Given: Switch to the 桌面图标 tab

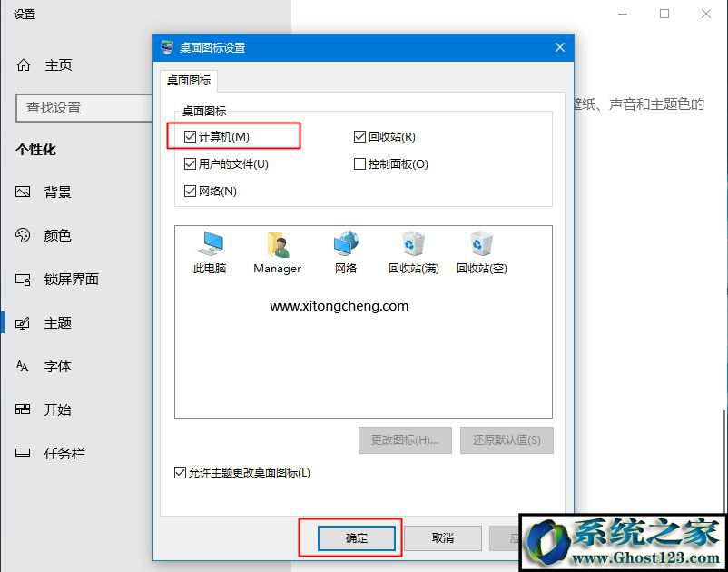Looking at the screenshot, I should pyautogui.click(x=189, y=80).
